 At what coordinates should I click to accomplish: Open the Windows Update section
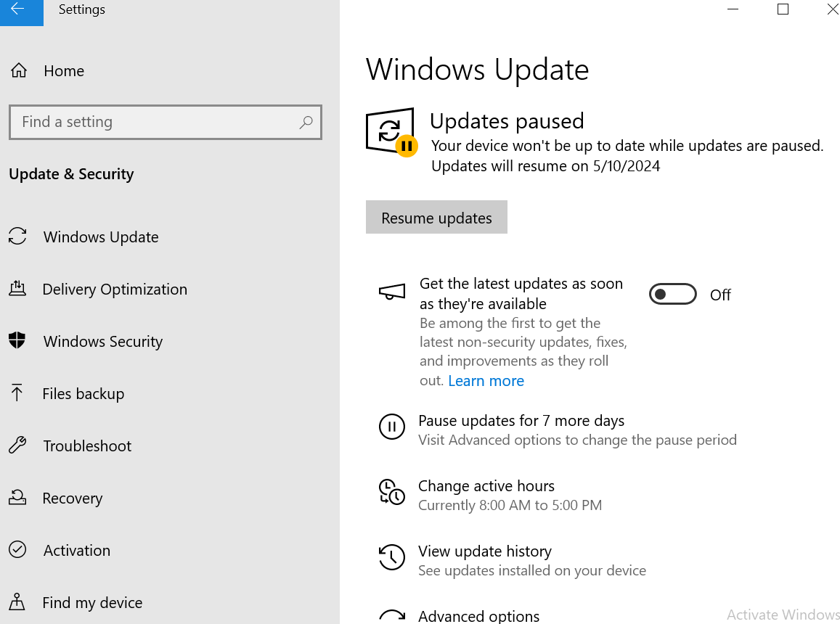101,237
